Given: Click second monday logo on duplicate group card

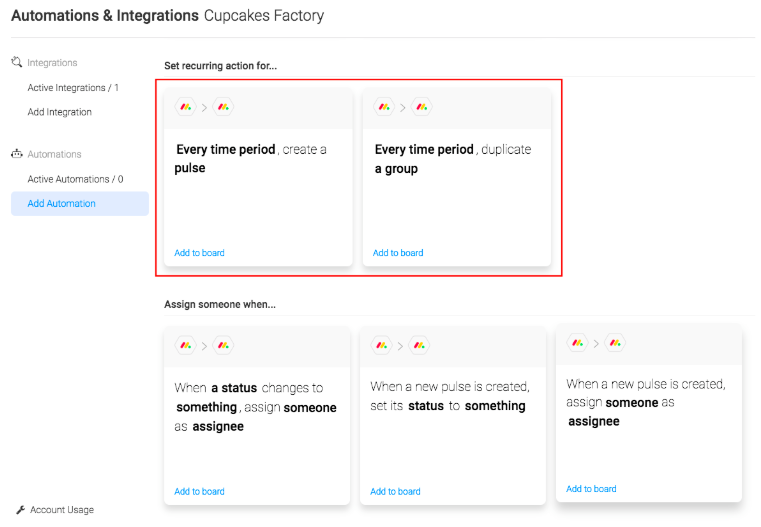Looking at the screenshot, I should coord(421,107).
